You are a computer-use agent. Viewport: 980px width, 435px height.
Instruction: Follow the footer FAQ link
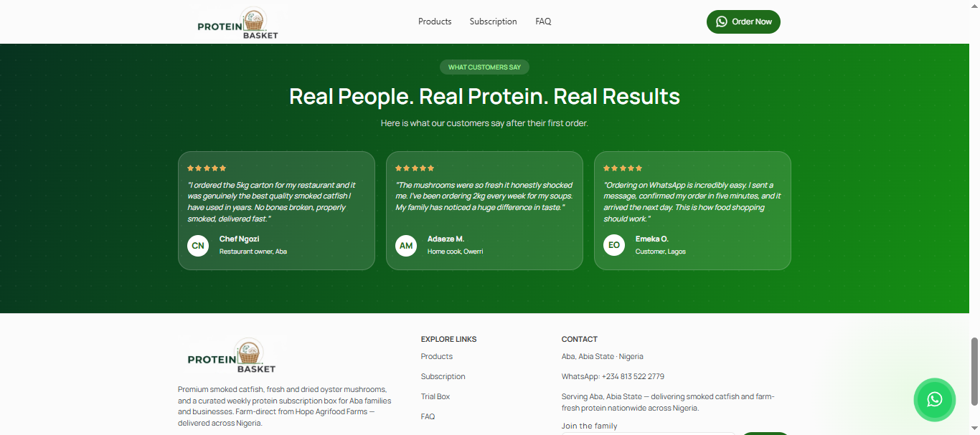[428, 416]
